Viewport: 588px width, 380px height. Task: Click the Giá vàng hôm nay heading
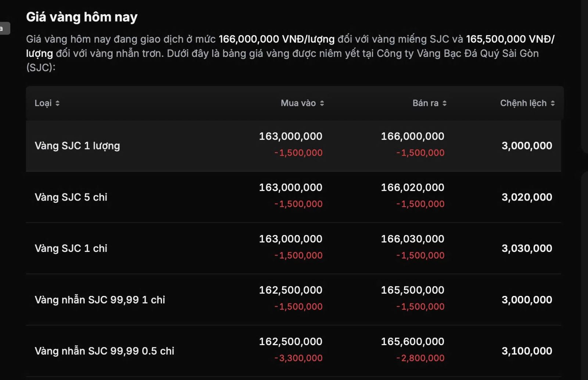82,17
